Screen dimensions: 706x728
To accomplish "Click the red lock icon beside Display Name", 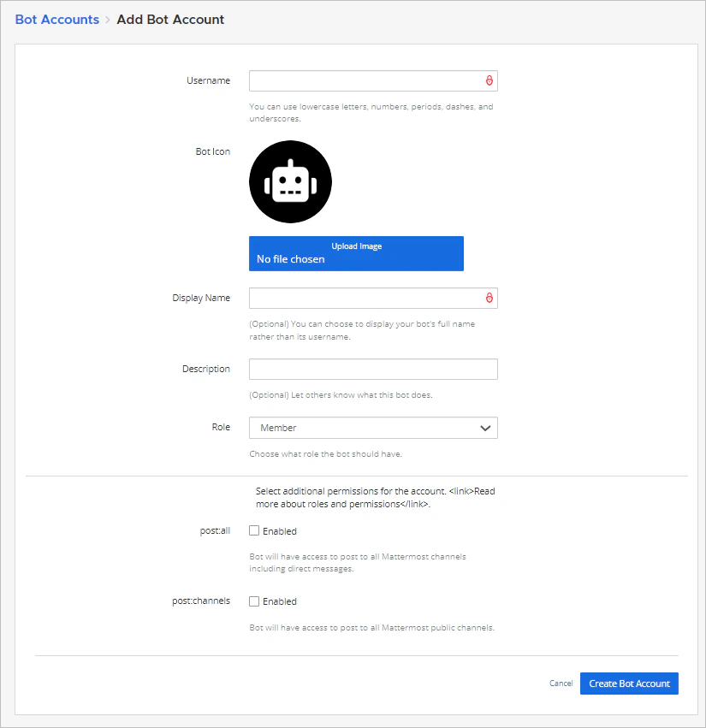I will [x=489, y=298].
